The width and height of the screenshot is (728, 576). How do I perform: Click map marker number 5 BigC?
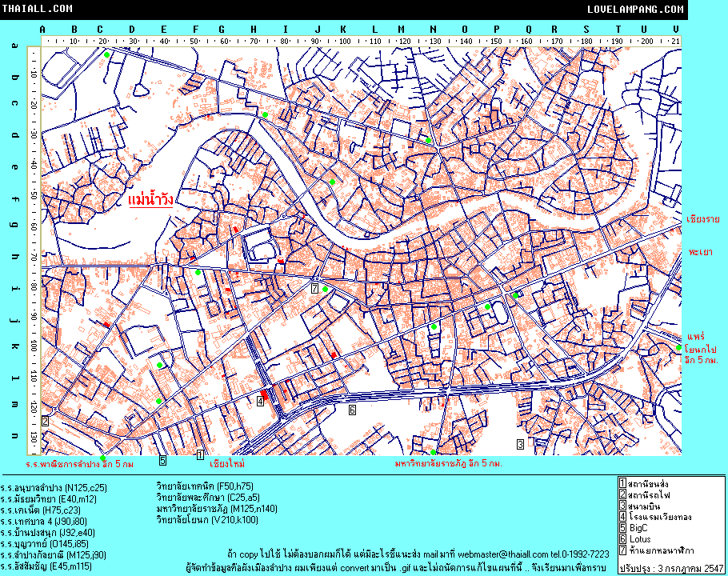[x=162, y=460]
